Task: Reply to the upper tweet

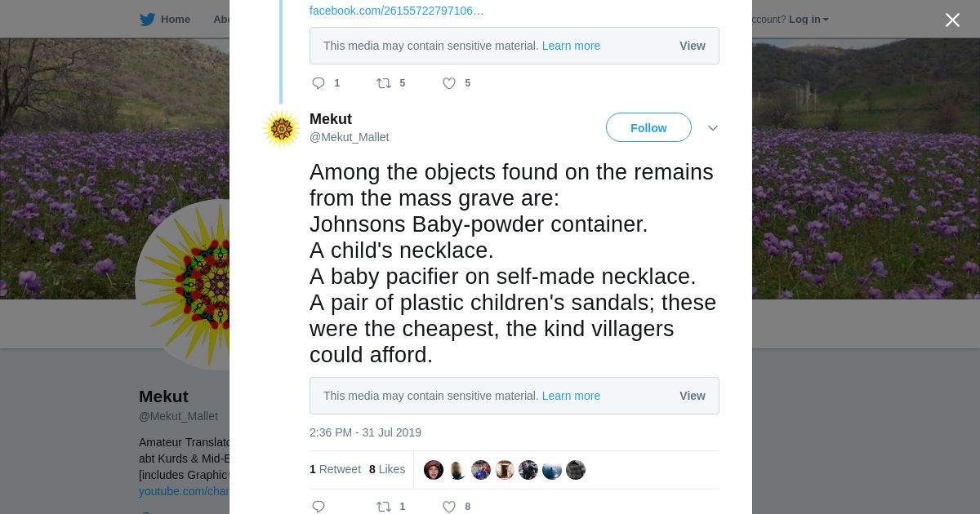Action: tap(318, 83)
